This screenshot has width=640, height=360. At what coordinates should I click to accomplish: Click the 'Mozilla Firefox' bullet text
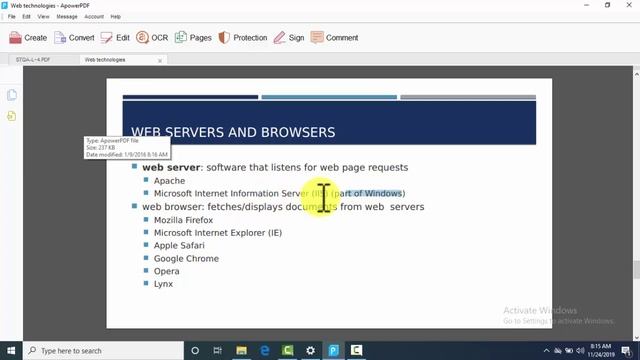coord(184,220)
